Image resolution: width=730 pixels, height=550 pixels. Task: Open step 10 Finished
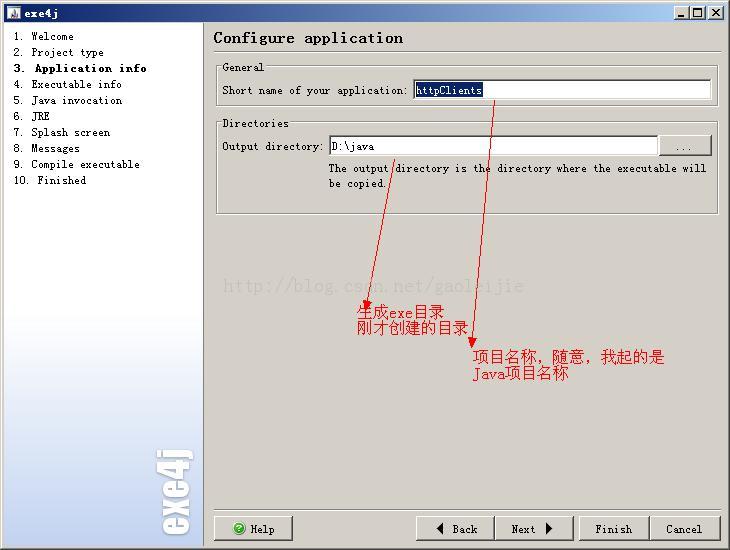pos(50,180)
